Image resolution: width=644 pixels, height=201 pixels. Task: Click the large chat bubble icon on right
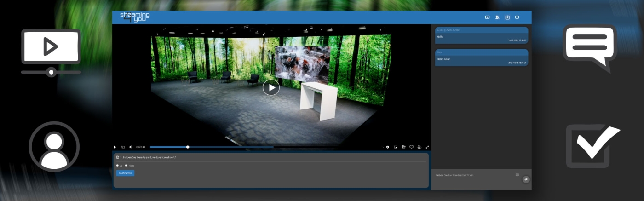(590, 48)
